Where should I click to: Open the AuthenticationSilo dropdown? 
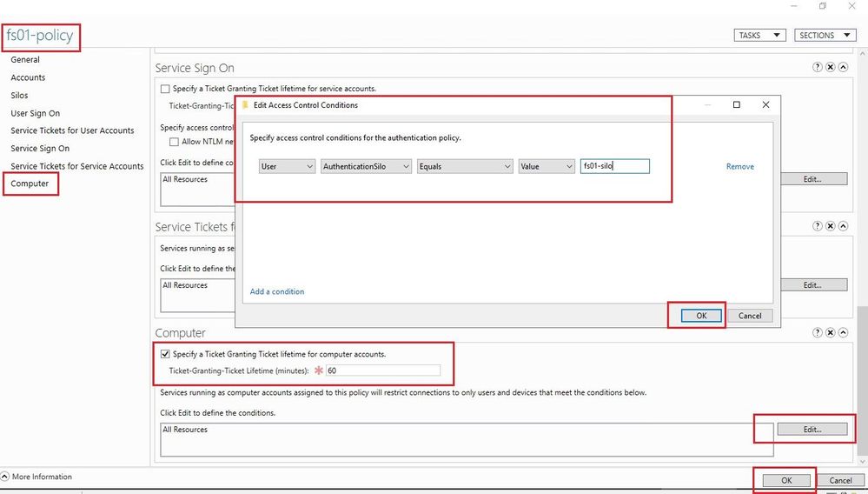pos(366,166)
